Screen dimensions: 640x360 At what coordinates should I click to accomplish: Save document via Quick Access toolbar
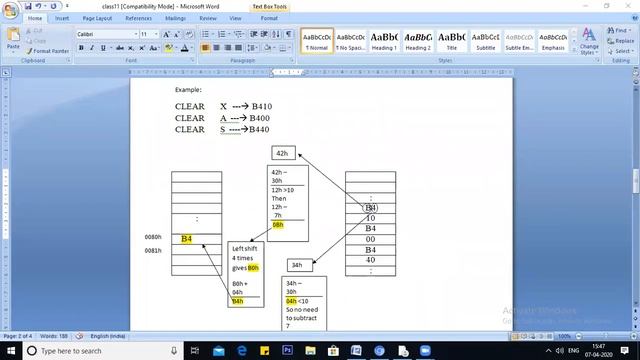[28, 6]
